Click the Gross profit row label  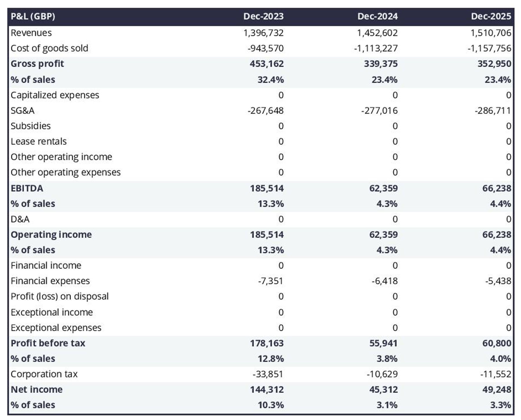tap(37, 64)
